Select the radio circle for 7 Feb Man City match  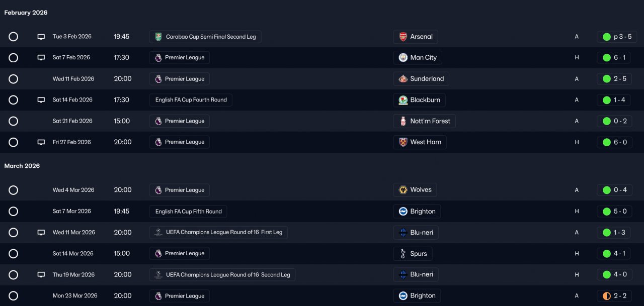(x=14, y=58)
